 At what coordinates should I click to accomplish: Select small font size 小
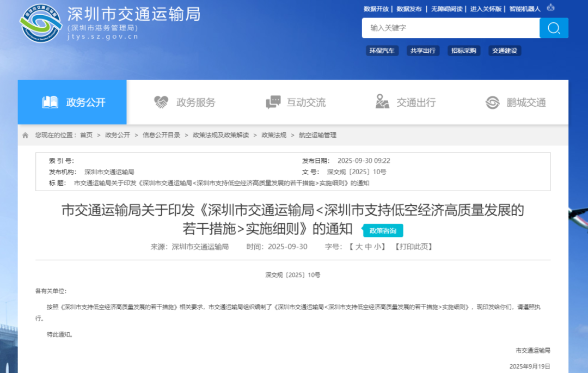(x=377, y=247)
